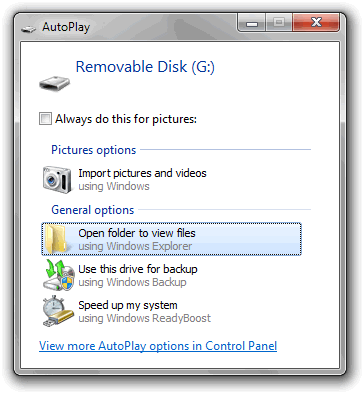Click the 'Always do this for pictures:' label

(126, 119)
